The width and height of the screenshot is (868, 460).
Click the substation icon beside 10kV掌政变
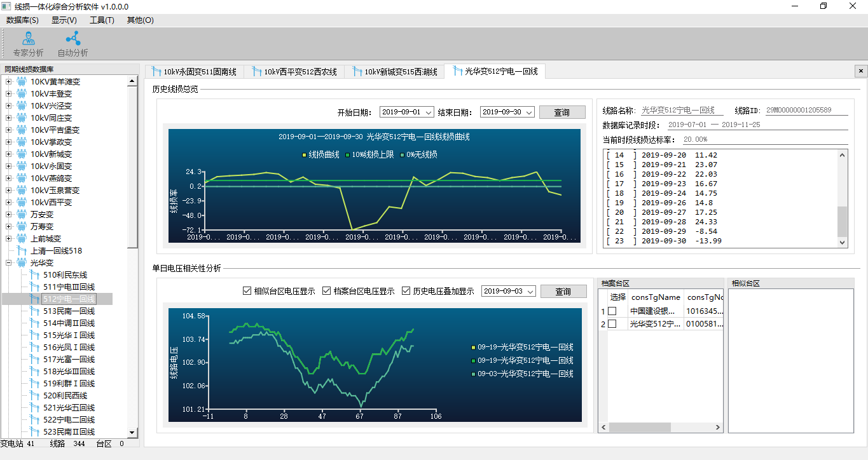coord(22,142)
